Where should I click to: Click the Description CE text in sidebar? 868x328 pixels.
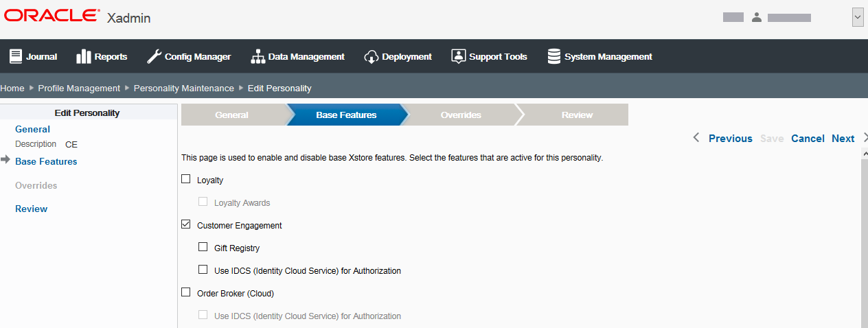[46, 144]
